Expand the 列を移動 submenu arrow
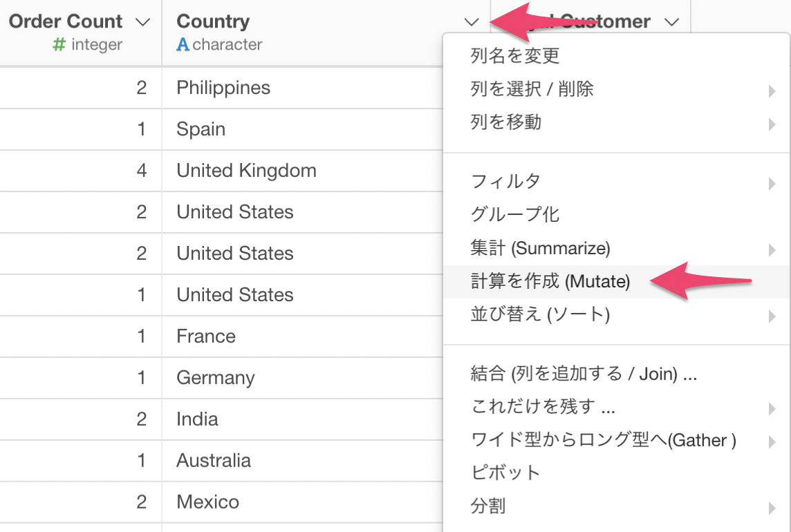The image size is (791, 532). tap(771, 124)
